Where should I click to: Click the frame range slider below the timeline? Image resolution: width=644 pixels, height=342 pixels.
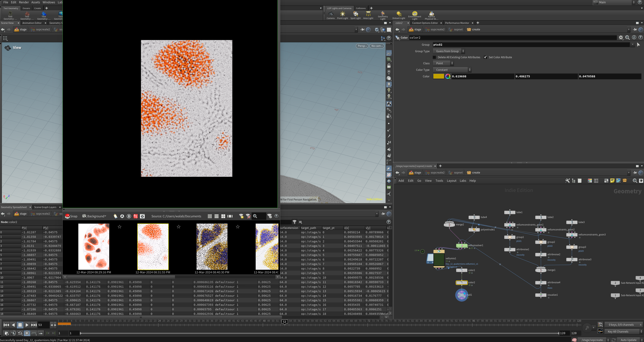pos(320,333)
